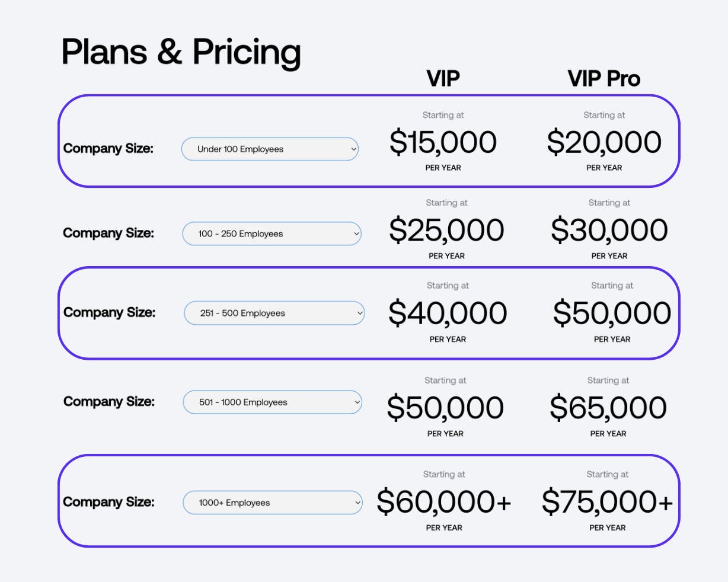Expand the 501 - 1000 Employees dropdown
Viewport: 728px width, 582px height.
(x=272, y=402)
